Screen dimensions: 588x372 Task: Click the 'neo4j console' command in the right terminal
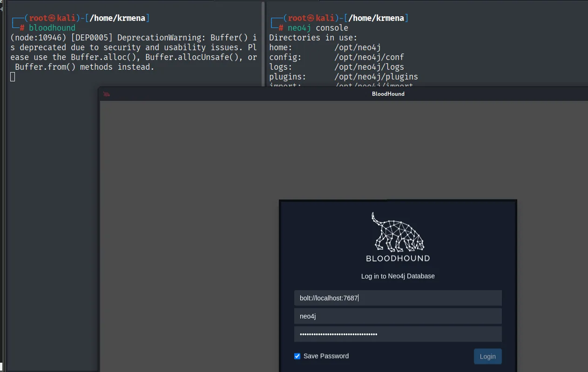click(x=318, y=28)
